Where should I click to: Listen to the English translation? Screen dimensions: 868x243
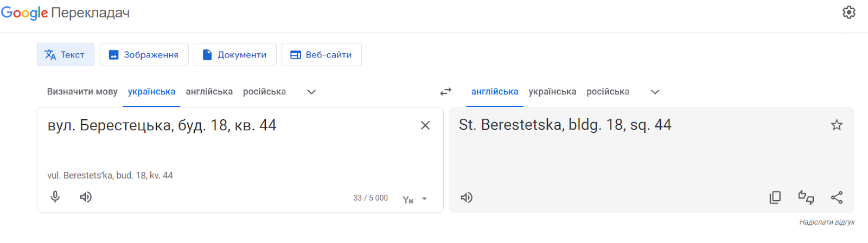(x=467, y=197)
